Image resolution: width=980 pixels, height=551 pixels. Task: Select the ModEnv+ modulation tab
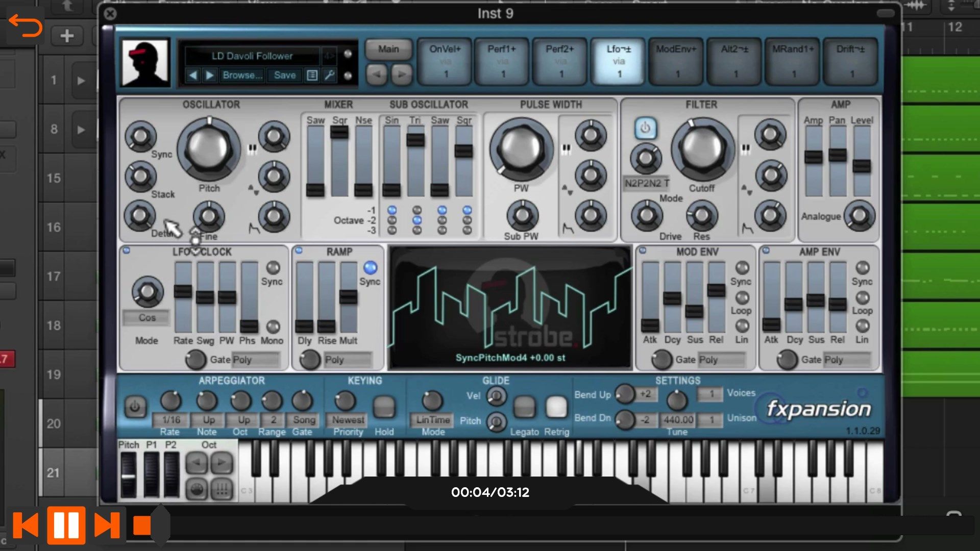coord(676,61)
